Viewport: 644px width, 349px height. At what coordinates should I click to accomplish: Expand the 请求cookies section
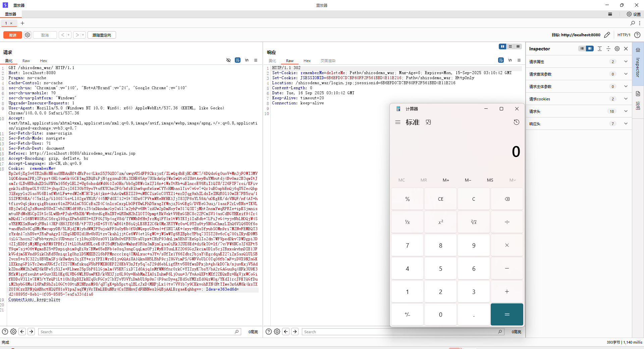(626, 99)
